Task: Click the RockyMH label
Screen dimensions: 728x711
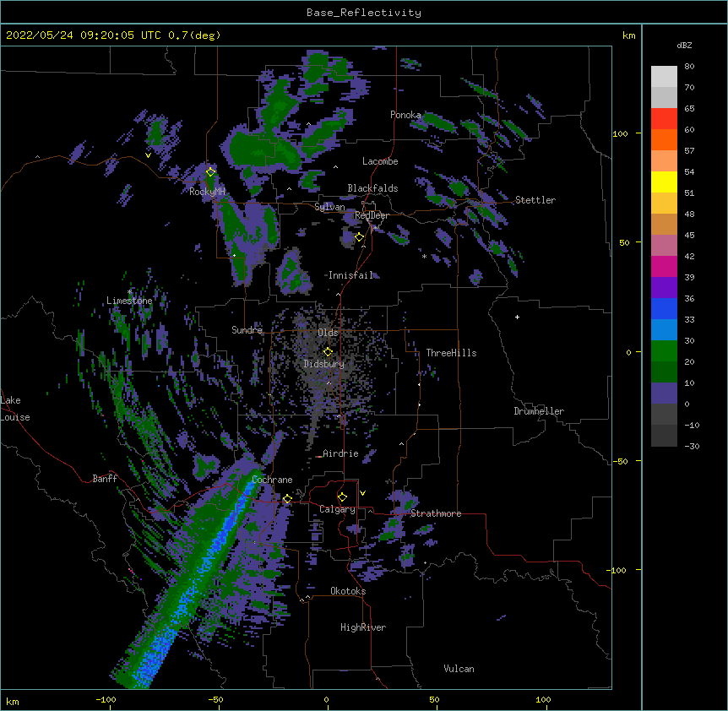Action: [x=207, y=192]
